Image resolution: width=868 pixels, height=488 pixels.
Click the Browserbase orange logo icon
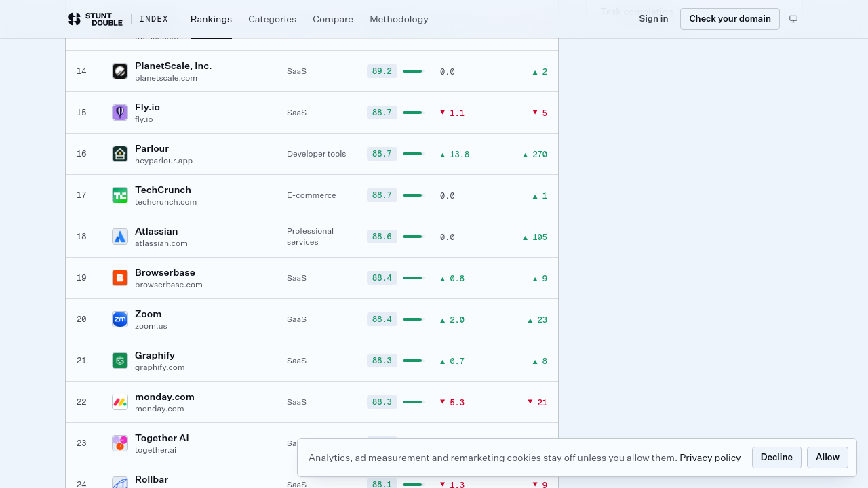click(x=120, y=278)
